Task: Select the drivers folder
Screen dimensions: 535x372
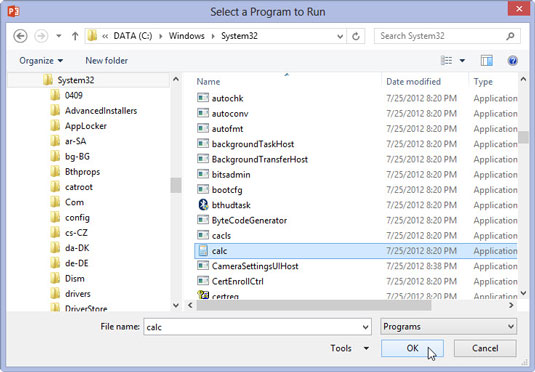Action: [x=78, y=294]
